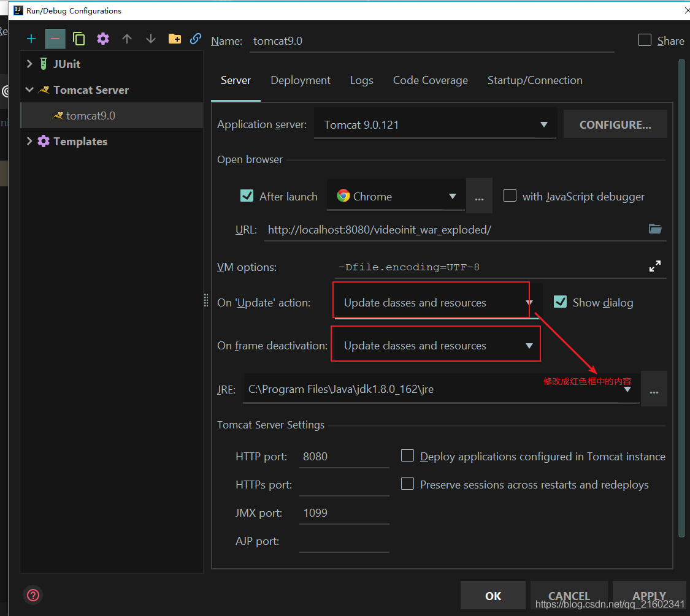Close the Run/Debug Configurations dialog
Viewport: 690px width, 616px height.
coord(686,10)
